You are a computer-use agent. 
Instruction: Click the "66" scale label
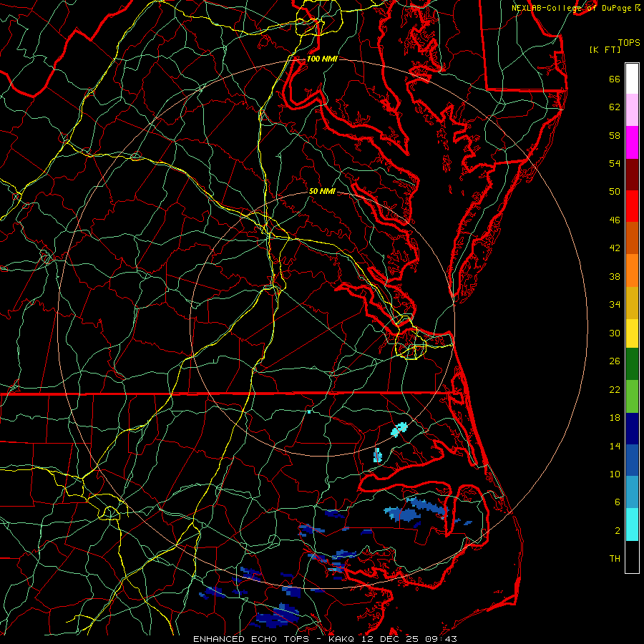(615, 79)
